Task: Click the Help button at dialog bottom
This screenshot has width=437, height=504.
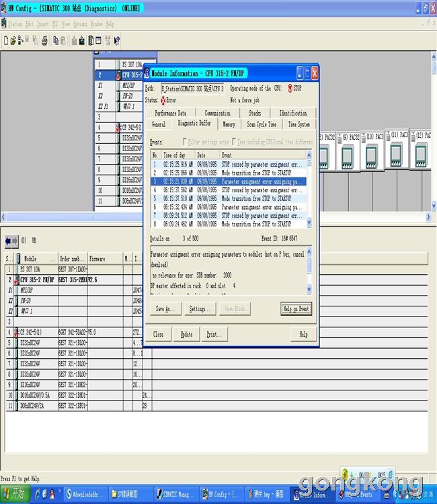Action: pos(303,334)
